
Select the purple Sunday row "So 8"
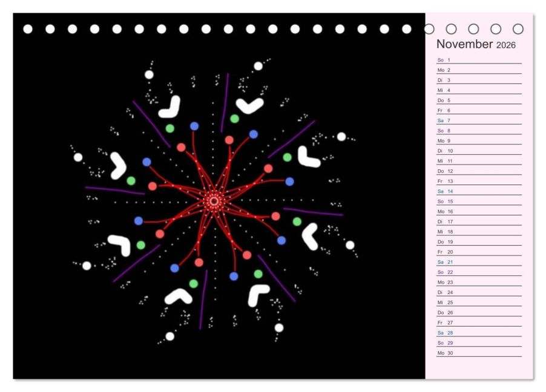479,131
